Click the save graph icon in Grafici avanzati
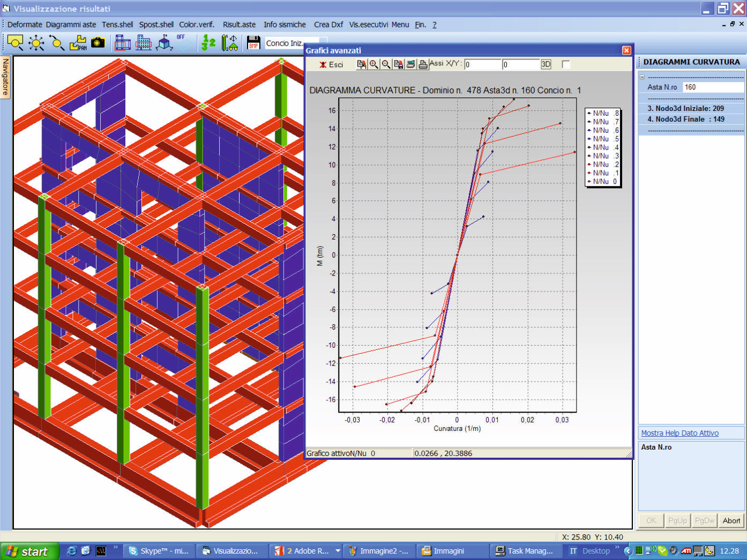 [398, 64]
